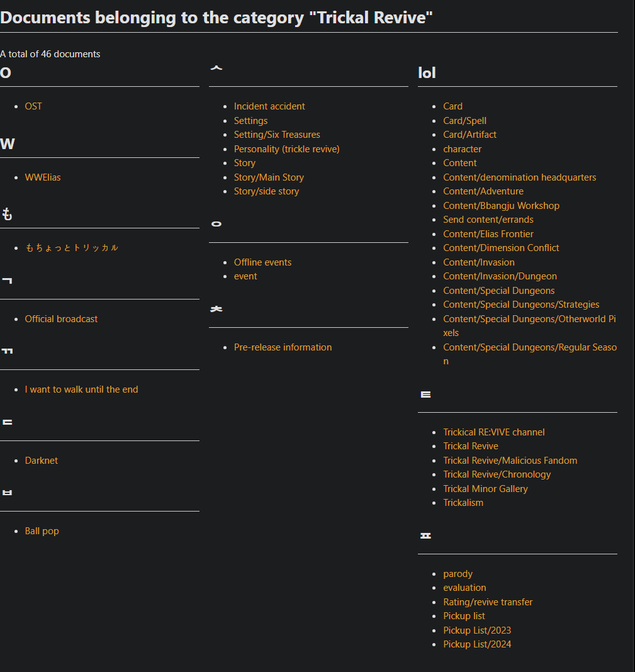Image resolution: width=635 pixels, height=672 pixels.
Task: Open Pickup List/2024 link
Action: (477, 644)
